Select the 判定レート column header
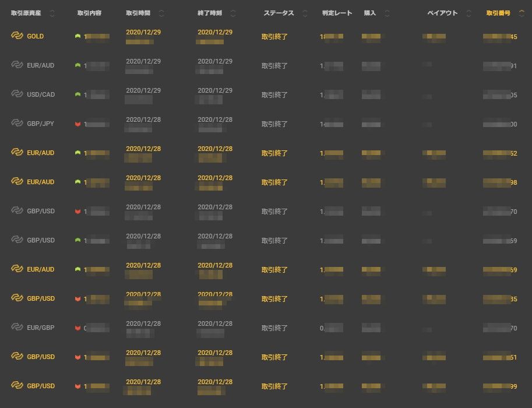The width and height of the screenshot is (532, 408). [x=337, y=13]
